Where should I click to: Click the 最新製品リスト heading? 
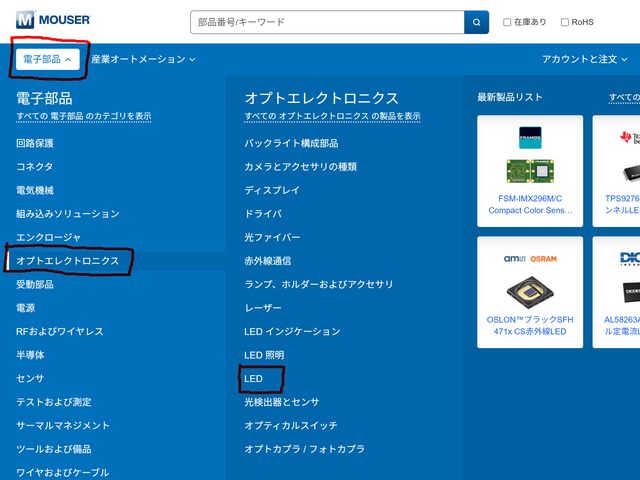pos(509,97)
